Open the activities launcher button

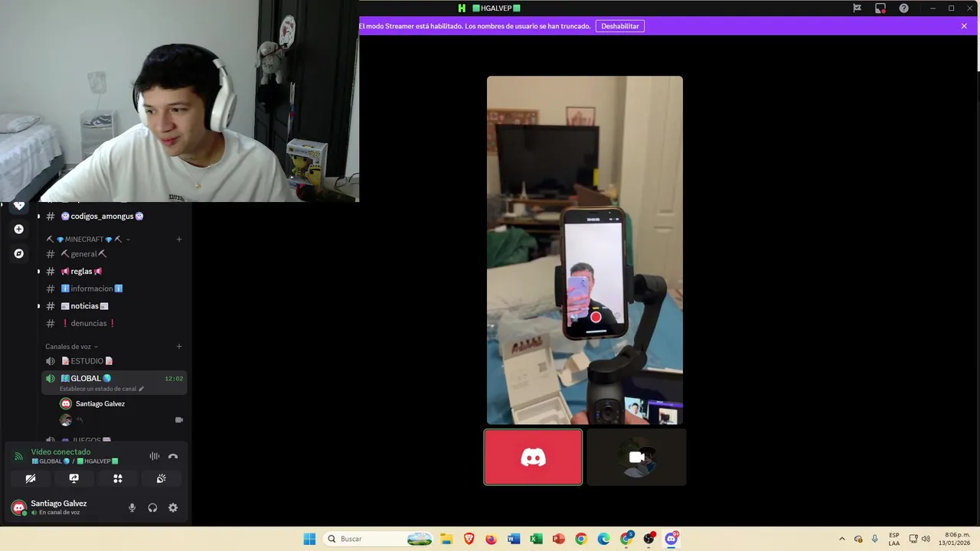[x=118, y=478]
